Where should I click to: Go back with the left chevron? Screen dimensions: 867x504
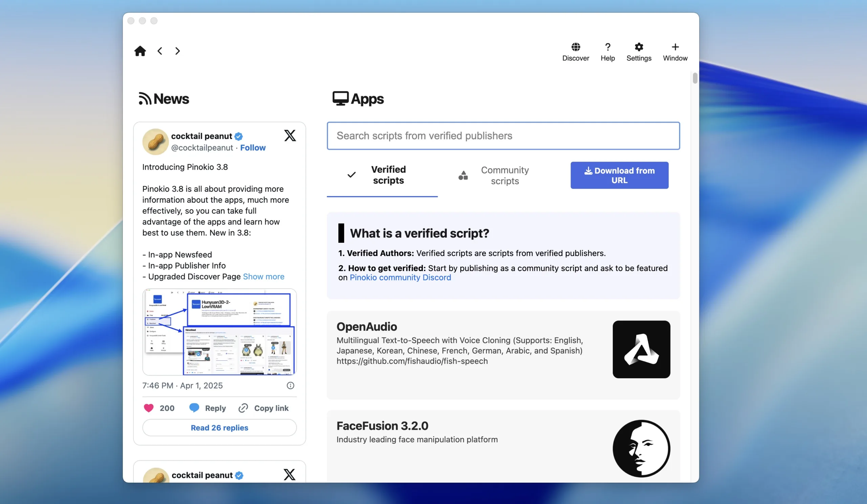[160, 51]
